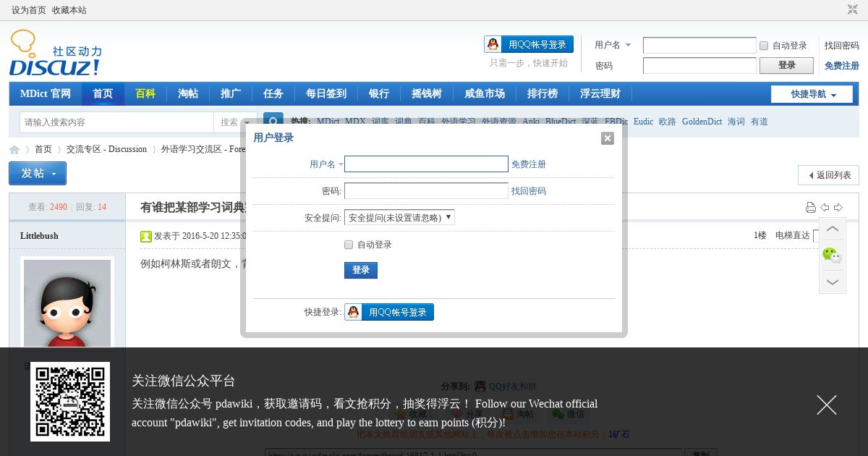Go to the next thread arrow icon
The height and width of the screenshot is (456, 868).
[x=838, y=208]
